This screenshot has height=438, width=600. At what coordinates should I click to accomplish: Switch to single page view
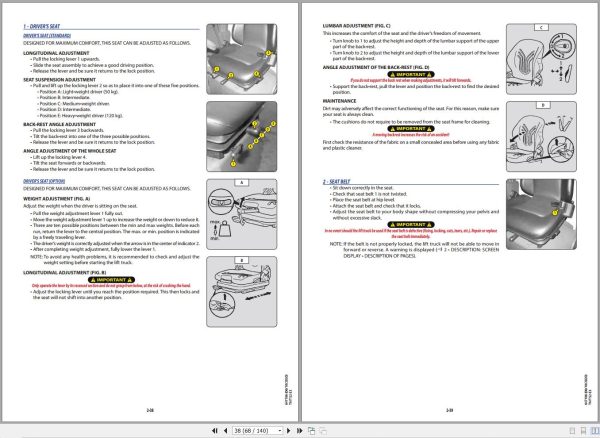pyautogui.click(x=572, y=431)
